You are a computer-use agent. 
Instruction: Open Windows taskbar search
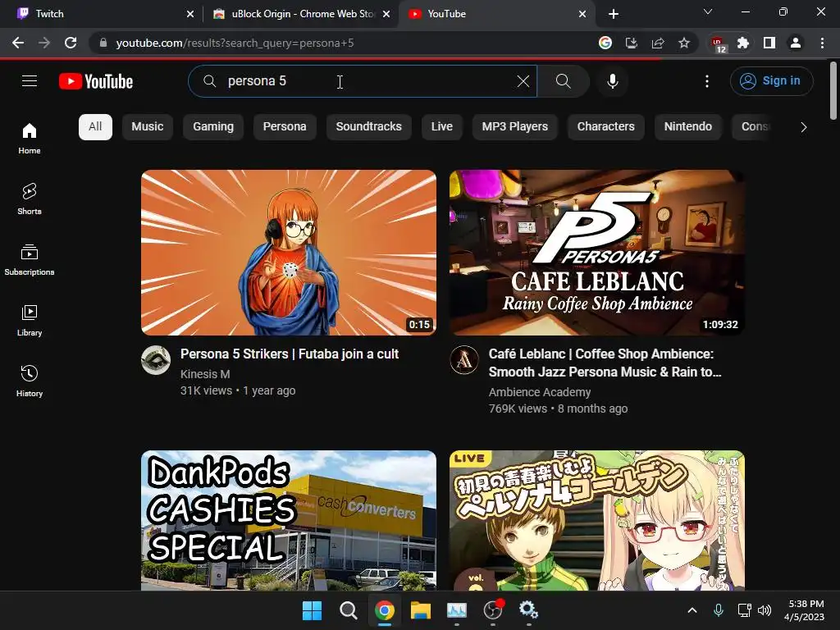click(x=348, y=610)
